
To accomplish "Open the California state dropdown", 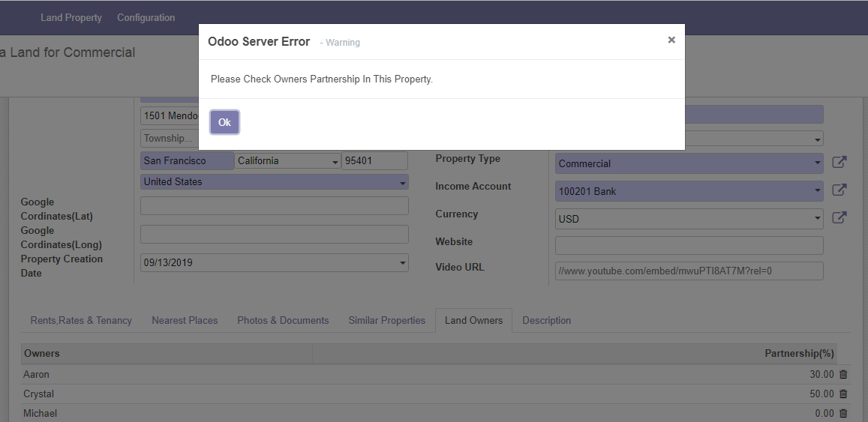I will click(287, 161).
